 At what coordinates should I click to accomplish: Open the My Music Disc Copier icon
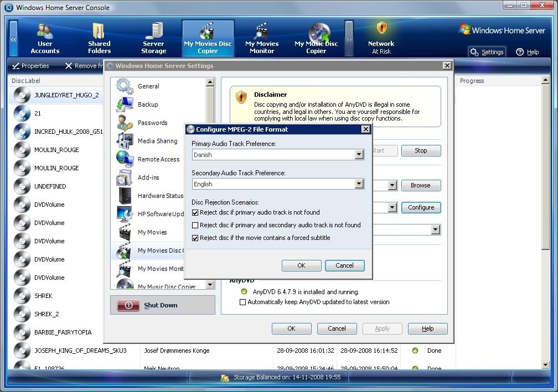pos(319,32)
